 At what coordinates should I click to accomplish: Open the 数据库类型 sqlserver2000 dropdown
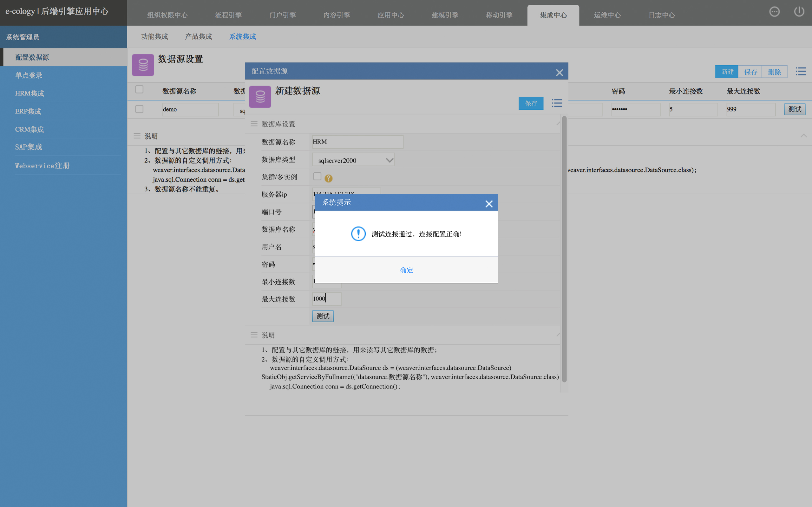click(353, 160)
